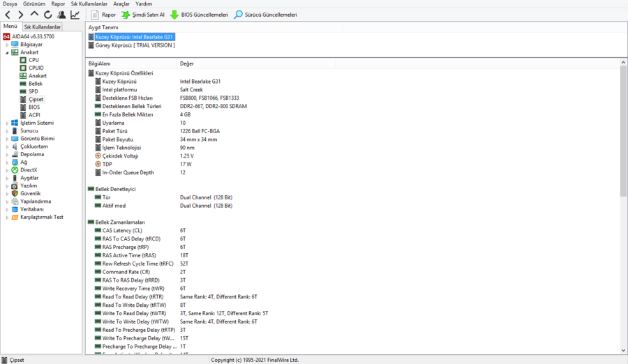Open the Görünüm menu
The width and height of the screenshot is (628, 364).
[34, 3]
